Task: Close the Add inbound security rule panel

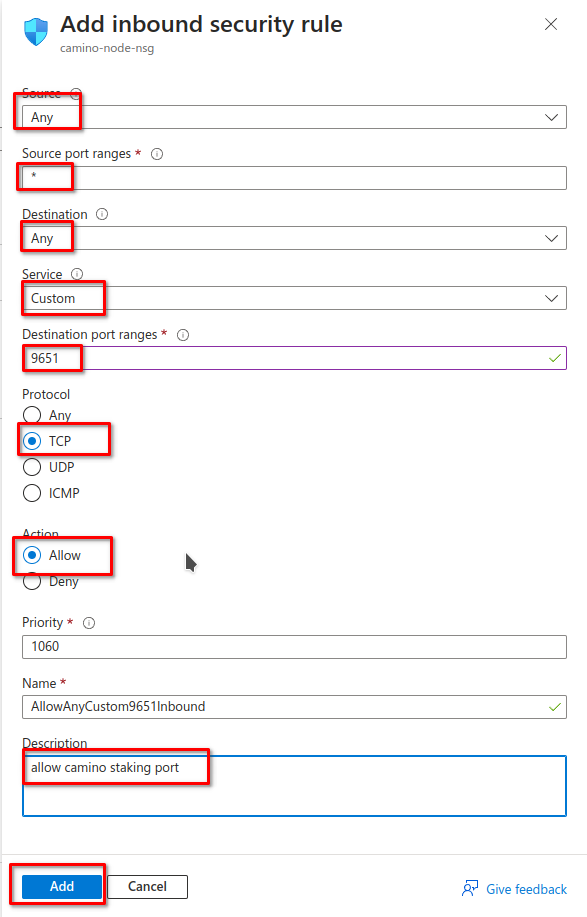Action: (551, 24)
